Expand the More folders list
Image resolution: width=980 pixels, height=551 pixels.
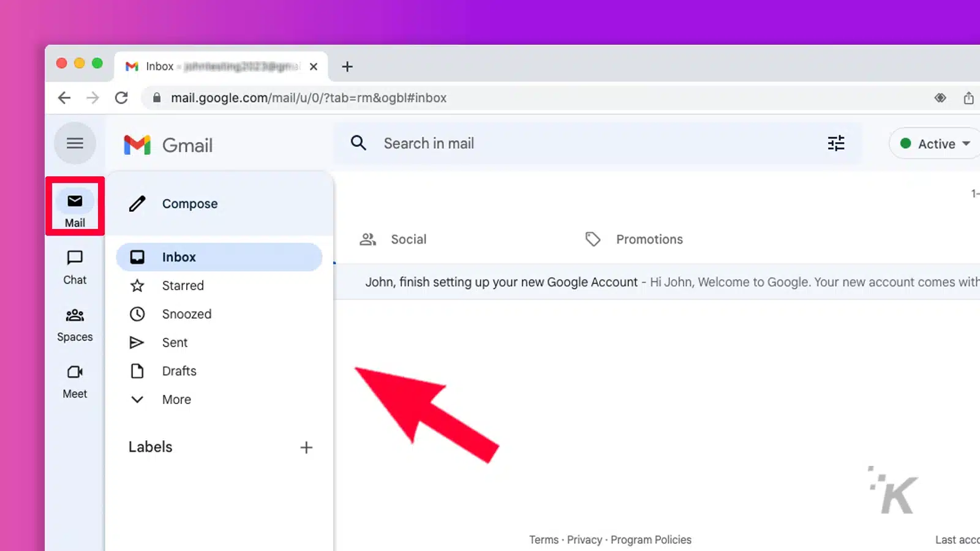pos(219,399)
